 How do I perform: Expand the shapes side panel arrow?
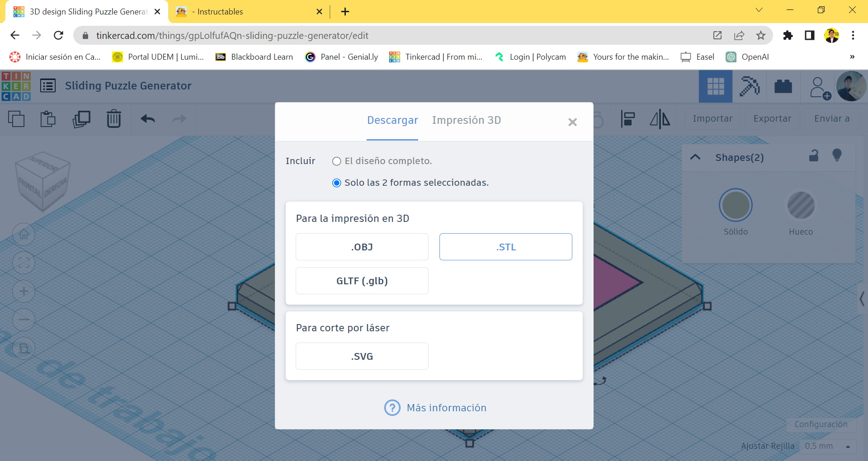point(862,299)
